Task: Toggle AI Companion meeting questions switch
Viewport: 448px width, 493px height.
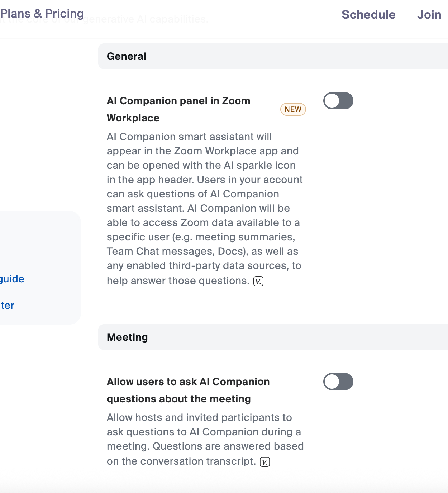Action: [x=338, y=382]
